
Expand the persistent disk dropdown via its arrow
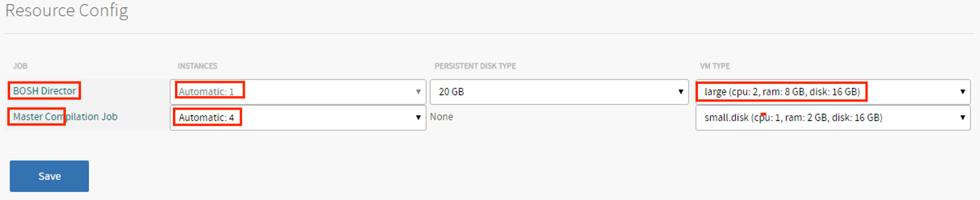[x=681, y=92]
